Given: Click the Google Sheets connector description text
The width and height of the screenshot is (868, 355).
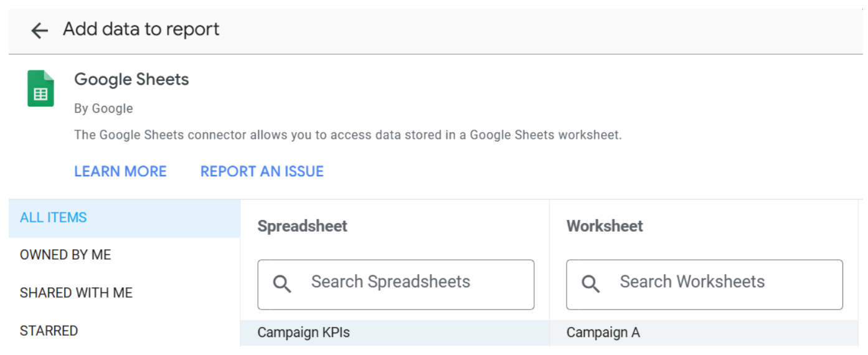Looking at the screenshot, I should (347, 135).
